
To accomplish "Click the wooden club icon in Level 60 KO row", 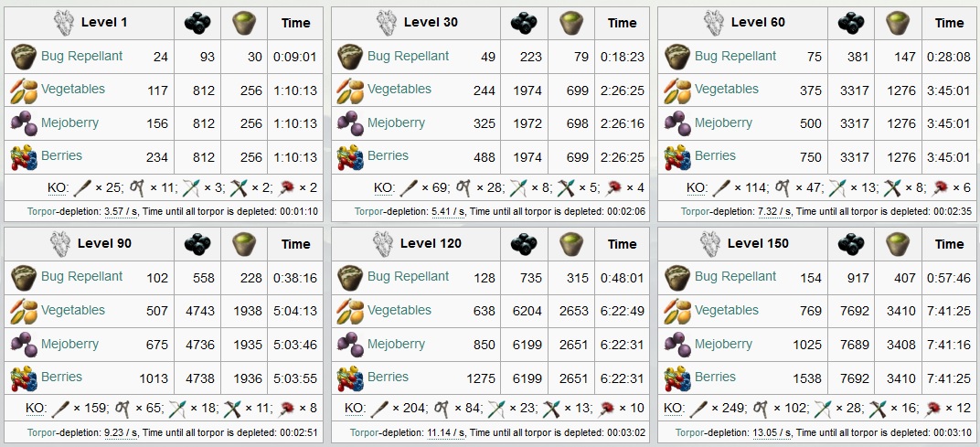I will click(x=721, y=187).
